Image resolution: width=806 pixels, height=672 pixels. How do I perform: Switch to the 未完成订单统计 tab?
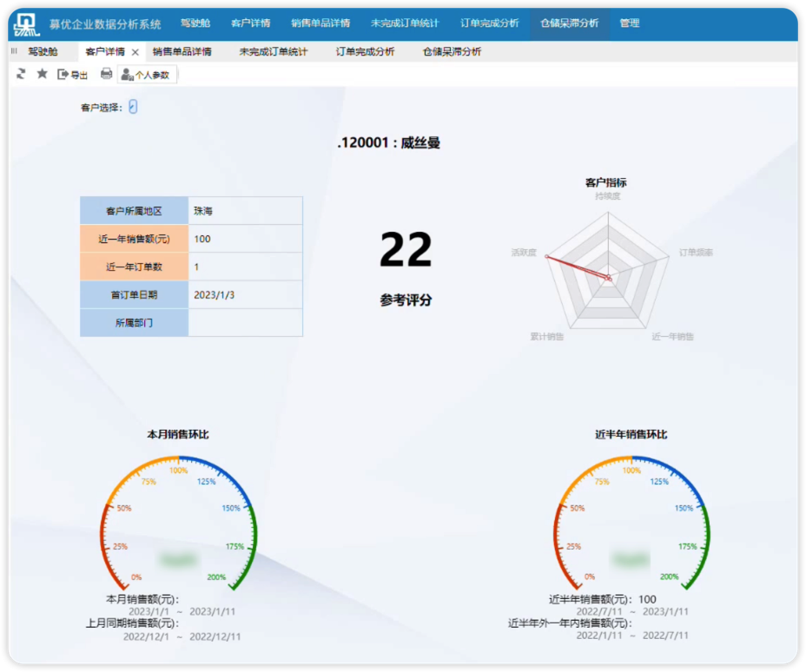coord(274,52)
